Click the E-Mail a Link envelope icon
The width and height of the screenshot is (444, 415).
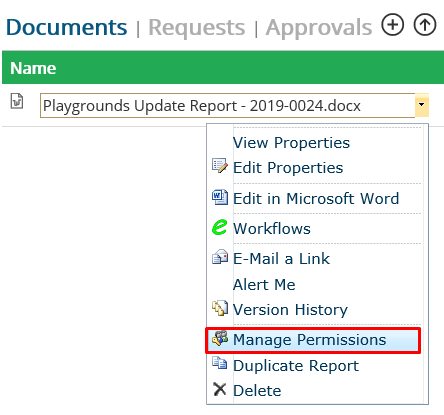[x=220, y=257]
